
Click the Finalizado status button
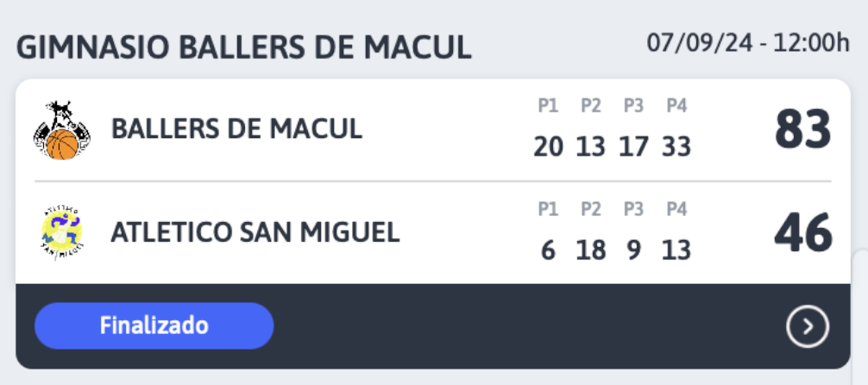click(x=154, y=325)
